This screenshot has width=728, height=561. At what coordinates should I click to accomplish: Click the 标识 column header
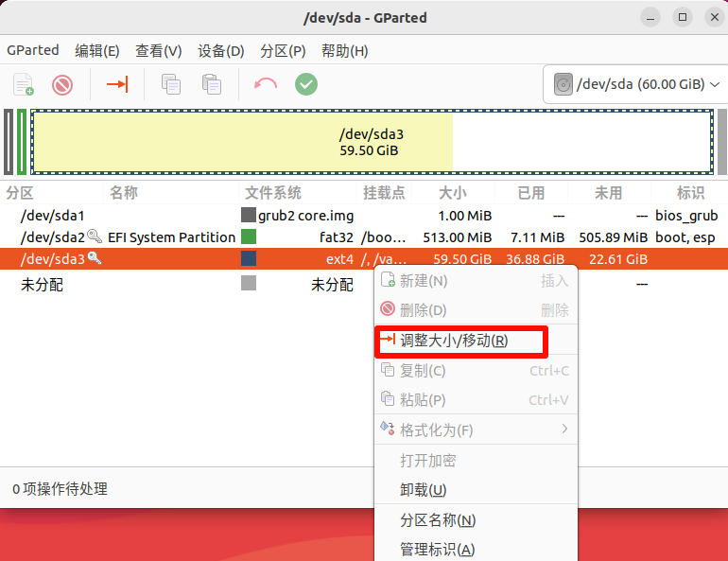691,193
